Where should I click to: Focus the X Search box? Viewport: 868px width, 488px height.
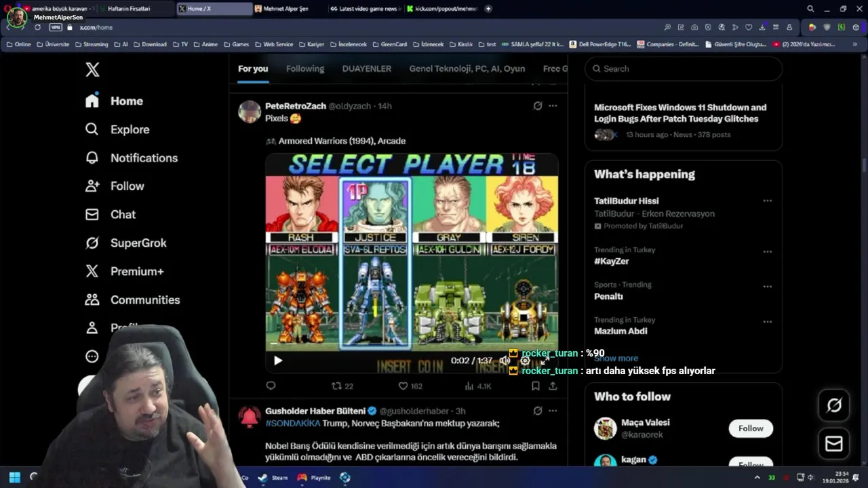click(684, 68)
